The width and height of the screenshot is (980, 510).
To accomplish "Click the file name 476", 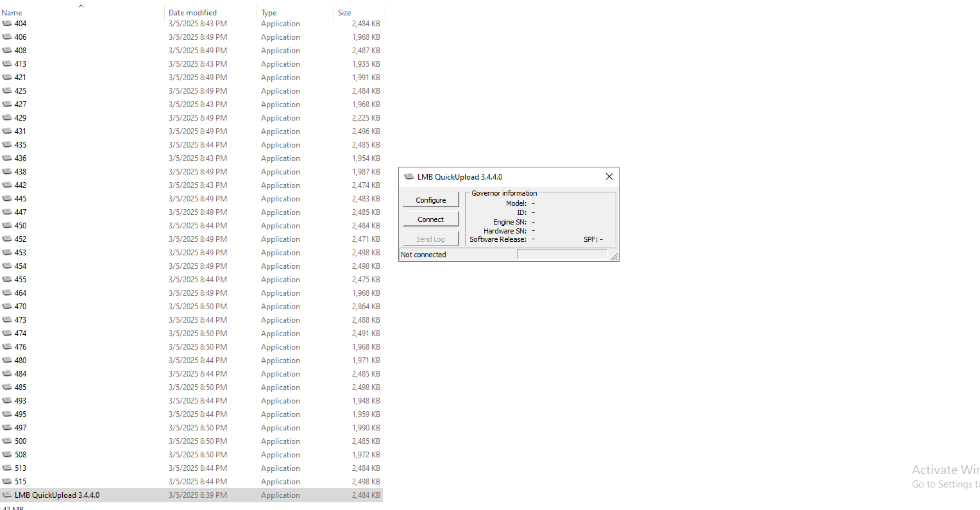I will (x=21, y=347).
